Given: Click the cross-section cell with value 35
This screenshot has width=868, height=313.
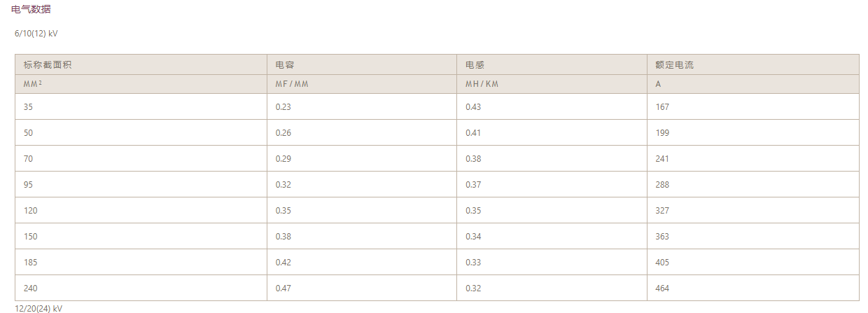Looking at the screenshot, I should click(x=29, y=107).
